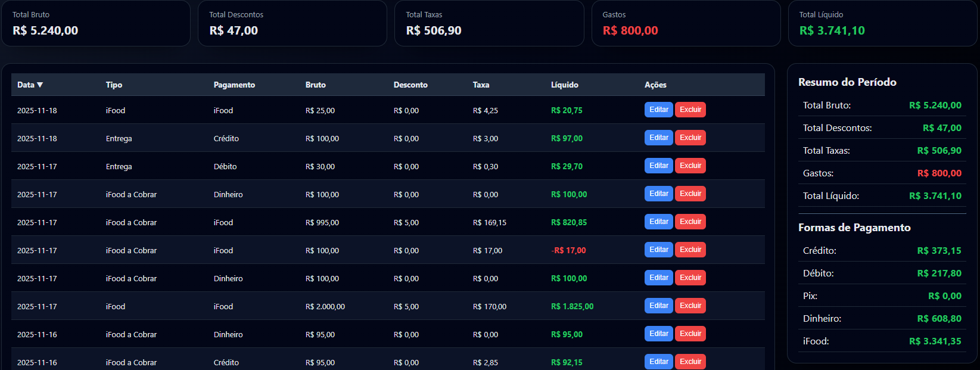This screenshot has width=980, height=370.
Task: Click the Data column sort arrow
Action: click(40, 85)
